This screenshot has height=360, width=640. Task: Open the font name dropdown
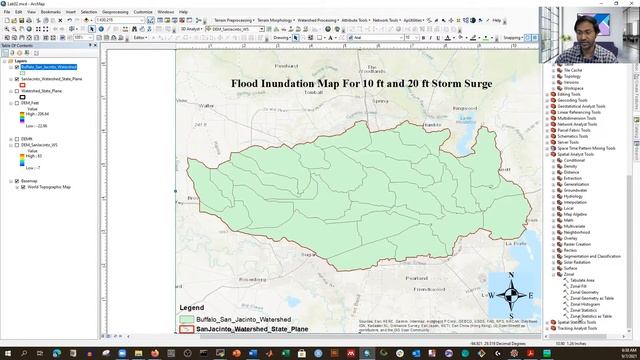tap(400, 38)
